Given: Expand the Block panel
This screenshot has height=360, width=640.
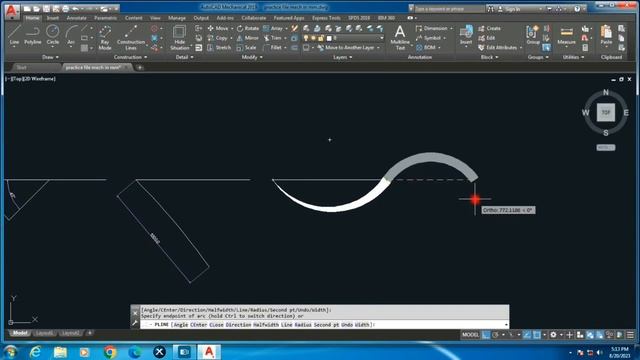Looking at the screenshot, I should tap(489, 57).
